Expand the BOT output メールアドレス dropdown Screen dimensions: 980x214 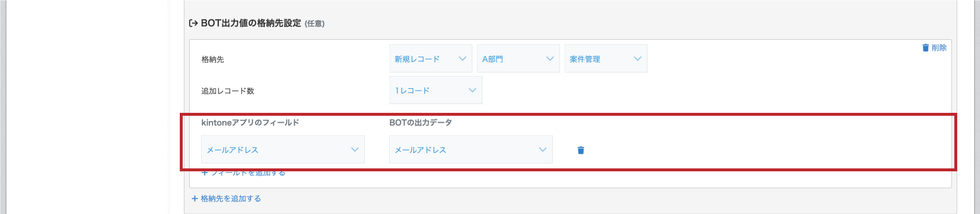point(471,150)
